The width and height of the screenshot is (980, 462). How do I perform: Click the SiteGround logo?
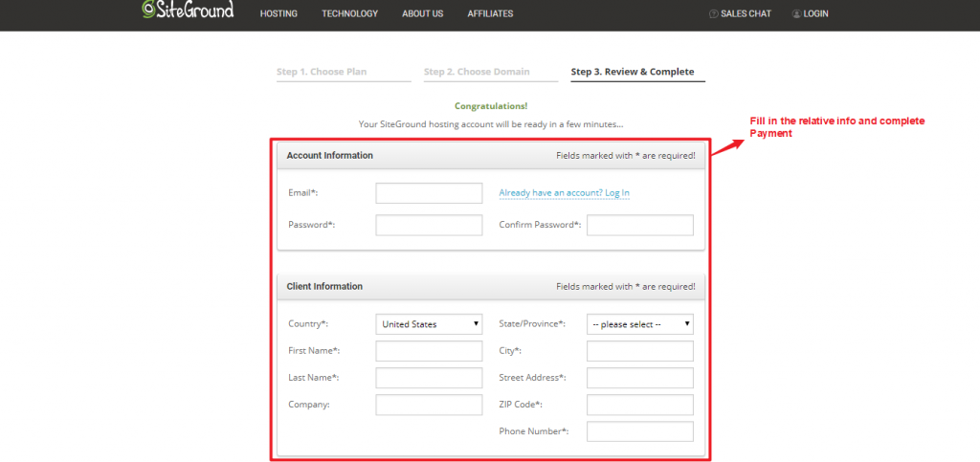pyautogui.click(x=188, y=11)
